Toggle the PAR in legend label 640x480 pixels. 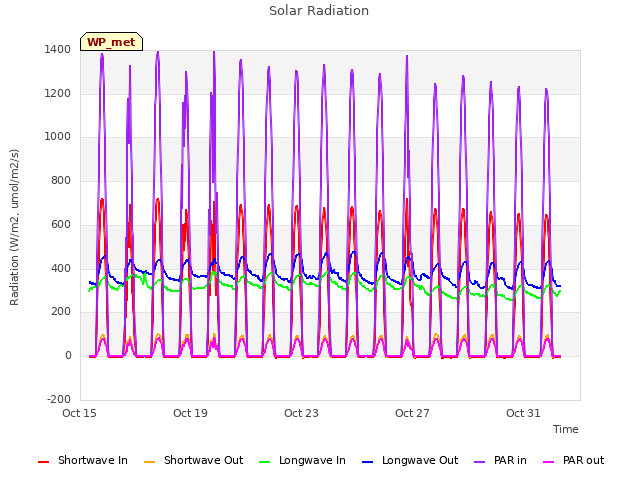point(510,460)
